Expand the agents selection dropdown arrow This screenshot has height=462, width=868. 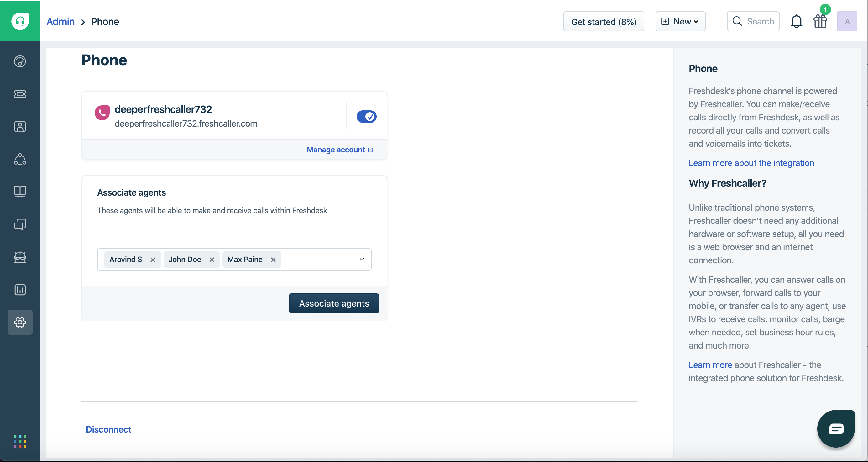coord(362,260)
